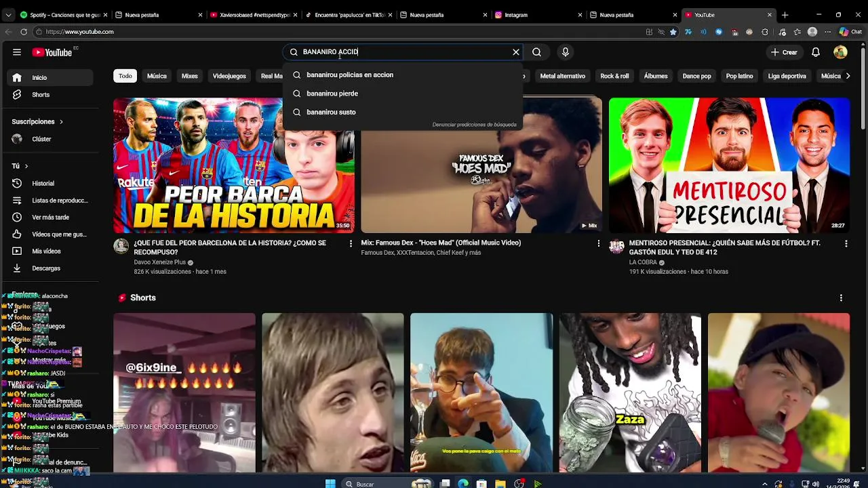Viewport: 868px width, 488px height.
Task: Open the Clúster channel subscription
Action: (51, 139)
